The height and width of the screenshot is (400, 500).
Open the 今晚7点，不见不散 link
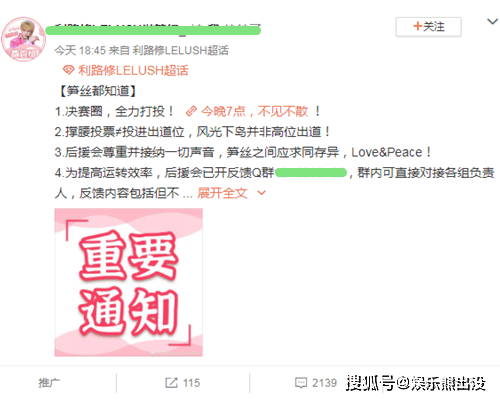(254, 111)
